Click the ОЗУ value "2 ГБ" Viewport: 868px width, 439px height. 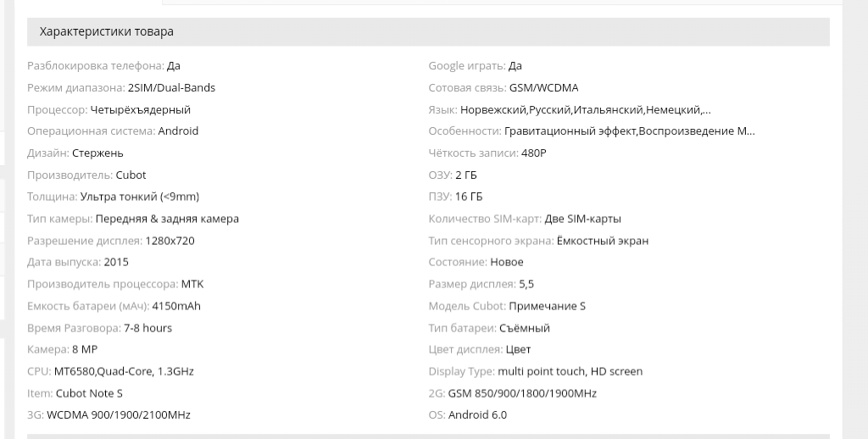(x=466, y=175)
